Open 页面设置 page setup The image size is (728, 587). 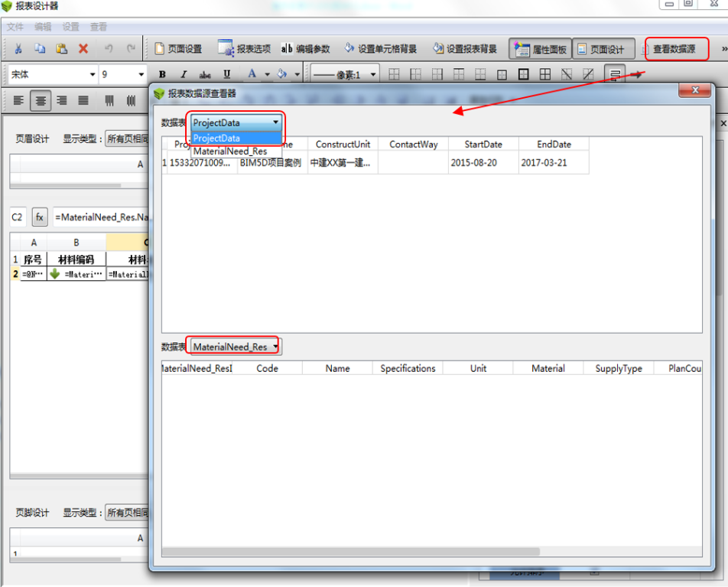coord(179,49)
